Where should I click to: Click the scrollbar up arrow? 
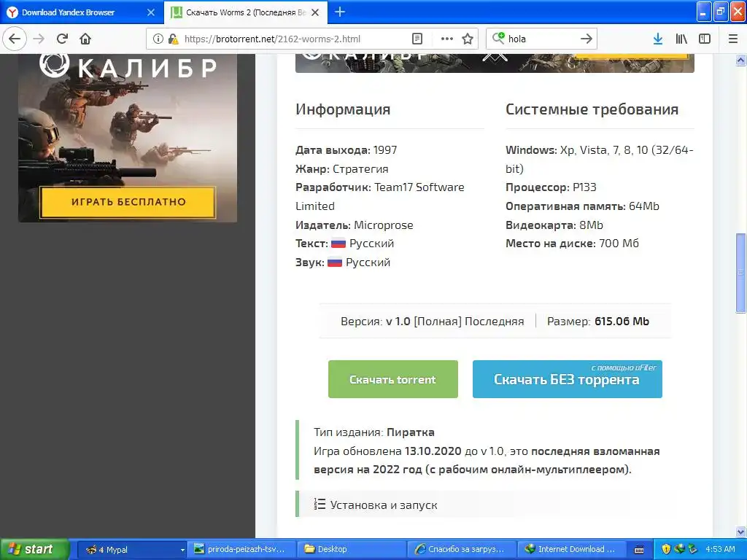[x=740, y=60]
